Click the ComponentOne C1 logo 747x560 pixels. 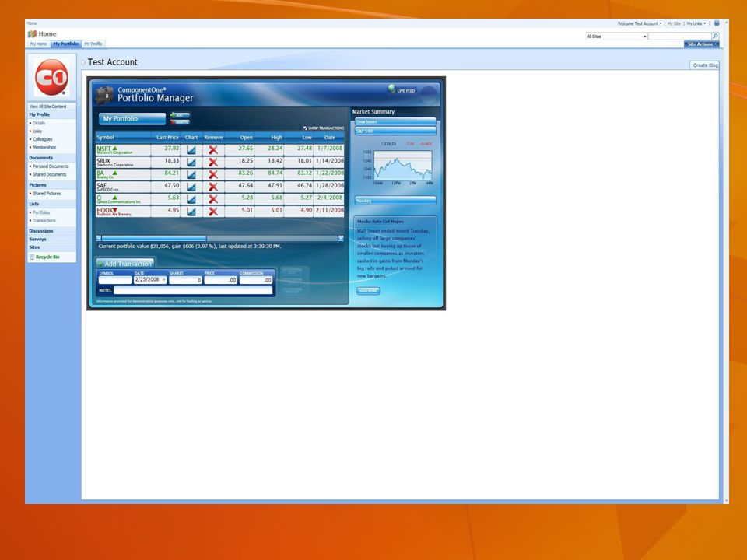(x=51, y=77)
